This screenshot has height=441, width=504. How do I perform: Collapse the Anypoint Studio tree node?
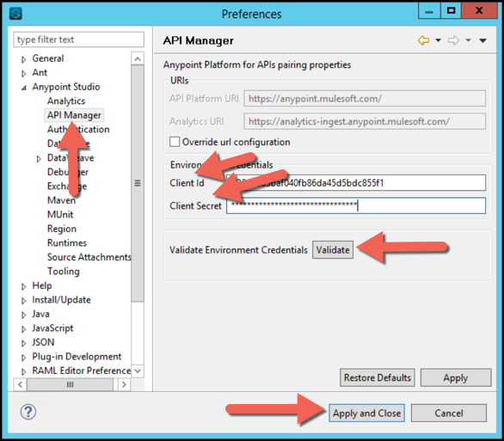point(23,88)
